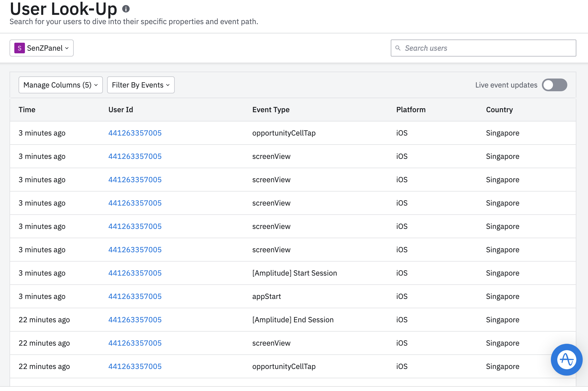Enable Live event updates toggle
588x391 pixels.
(554, 85)
